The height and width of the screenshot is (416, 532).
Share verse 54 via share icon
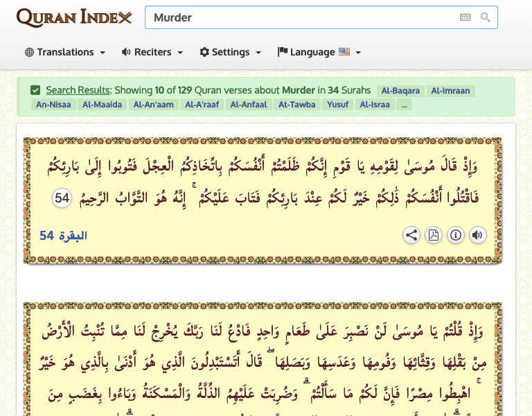pos(411,235)
